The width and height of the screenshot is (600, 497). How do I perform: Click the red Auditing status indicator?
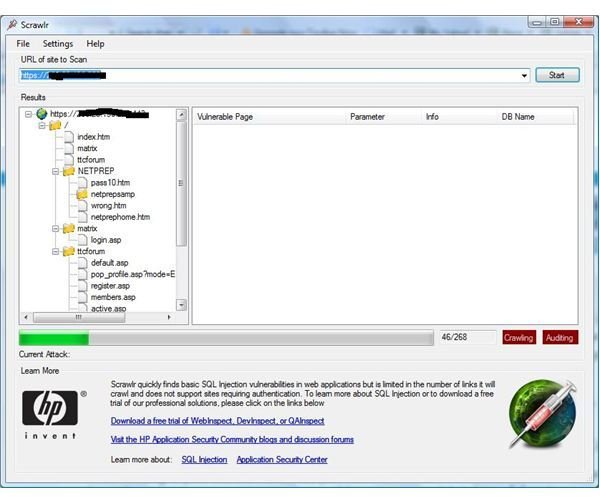coord(560,337)
